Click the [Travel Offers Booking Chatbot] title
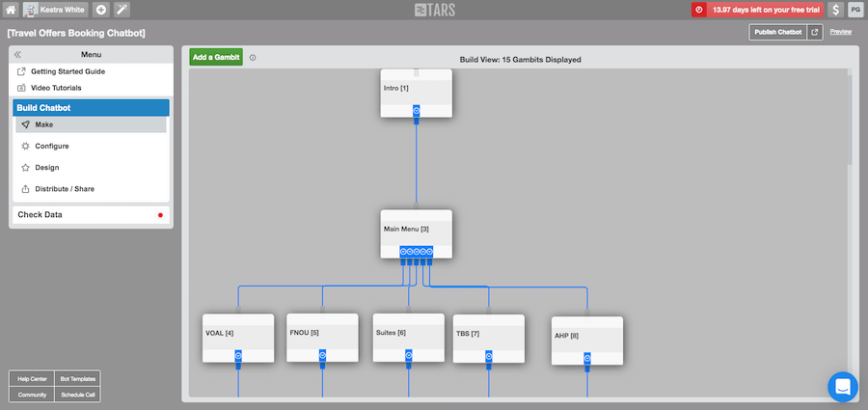 (76, 33)
